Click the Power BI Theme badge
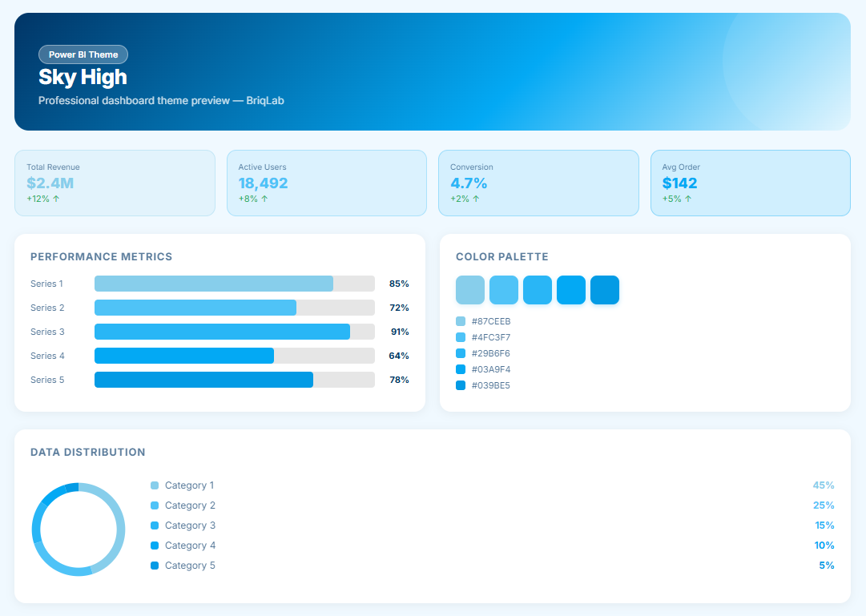Viewport: 866px width, 616px height. pos(83,54)
